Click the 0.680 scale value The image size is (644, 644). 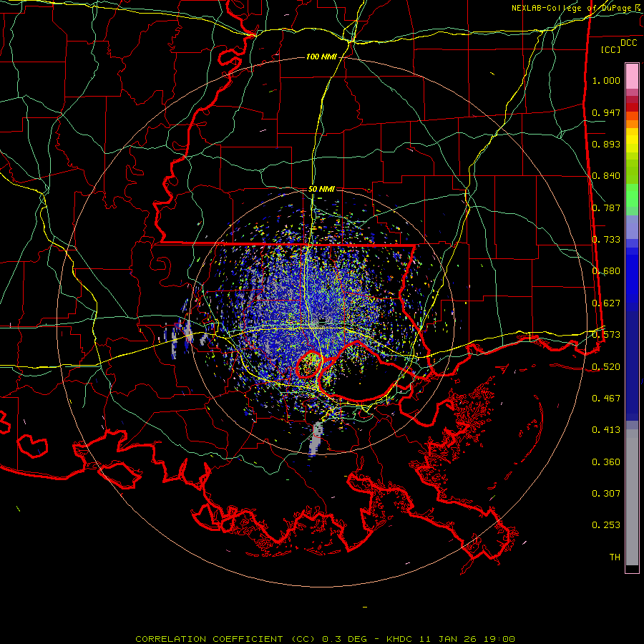606,271
